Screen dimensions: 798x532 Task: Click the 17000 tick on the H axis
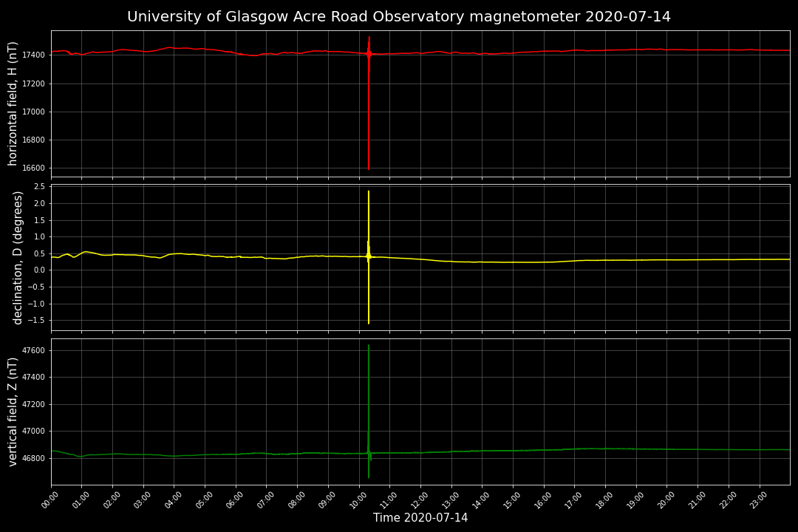coord(33,112)
